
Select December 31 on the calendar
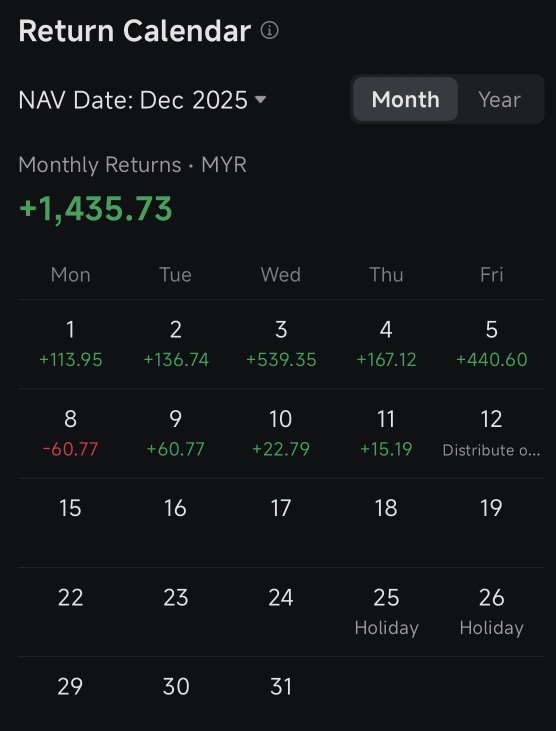281,687
